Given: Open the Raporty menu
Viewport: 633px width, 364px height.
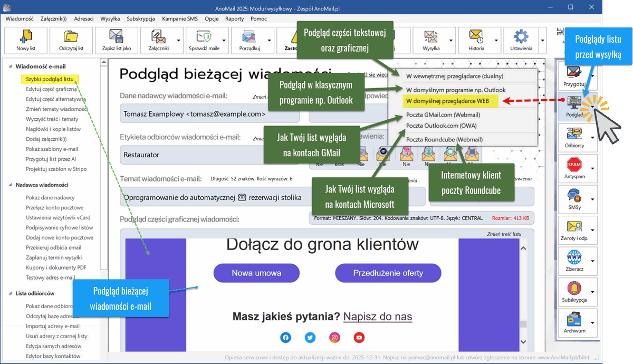Looking at the screenshot, I should pyautogui.click(x=234, y=18).
